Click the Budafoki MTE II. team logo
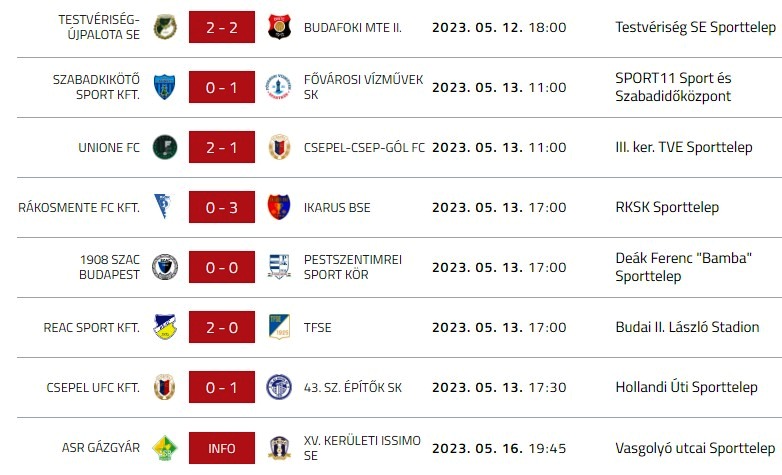This screenshot has height=475, width=782. click(x=279, y=28)
